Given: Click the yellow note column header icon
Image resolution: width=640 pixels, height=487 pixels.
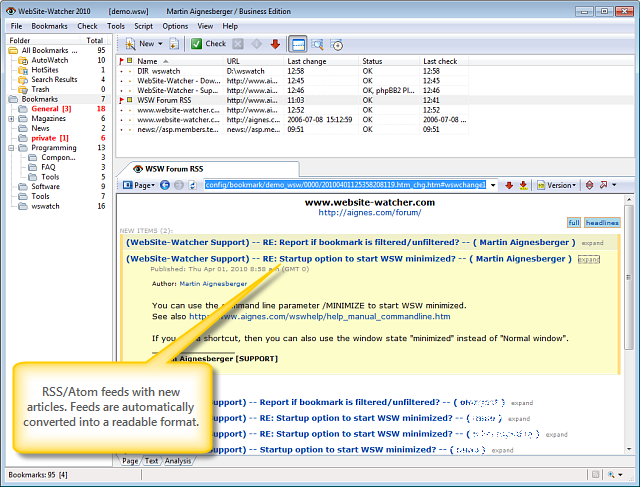Looking at the screenshot, I should 129,61.
